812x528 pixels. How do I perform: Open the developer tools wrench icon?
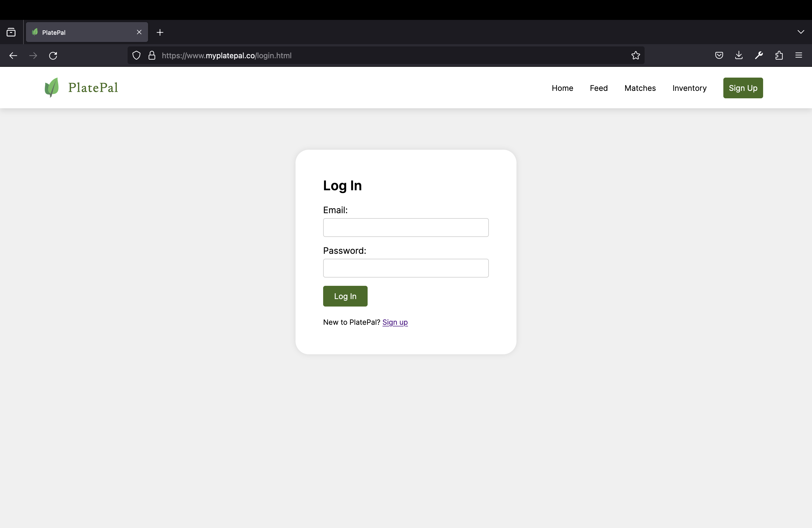click(x=759, y=55)
